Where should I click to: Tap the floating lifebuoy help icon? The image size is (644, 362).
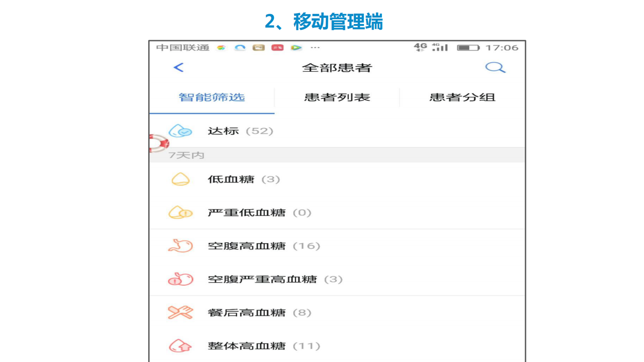coord(159,143)
